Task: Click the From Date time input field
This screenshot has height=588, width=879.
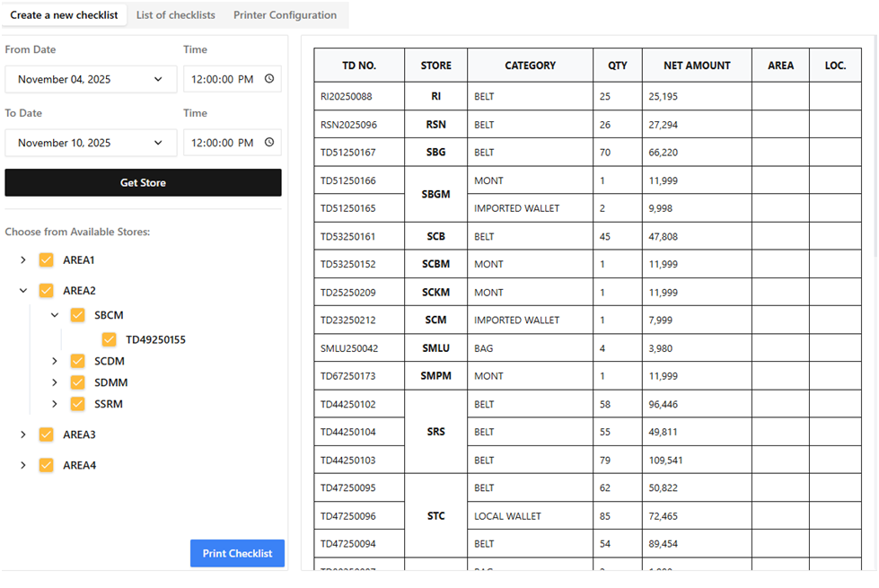Action: click(x=223, y=79)
